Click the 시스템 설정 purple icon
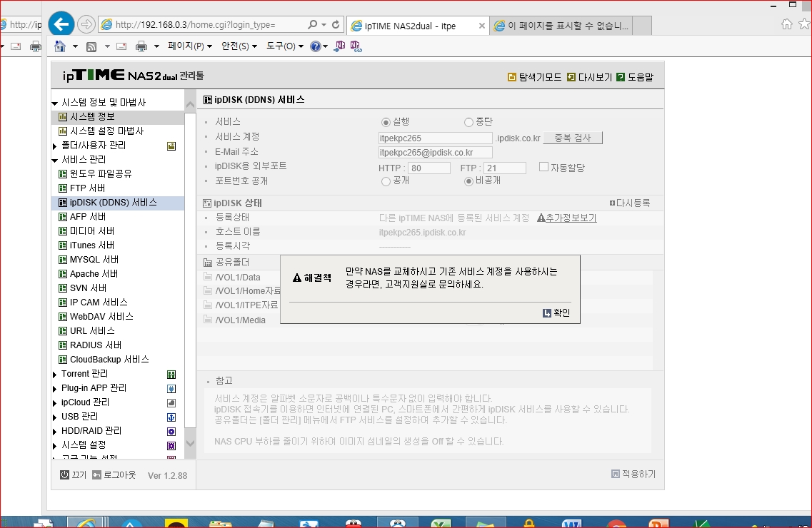Image resolution: width=812 pixels, height=528 pixels. tap(171, 445)
